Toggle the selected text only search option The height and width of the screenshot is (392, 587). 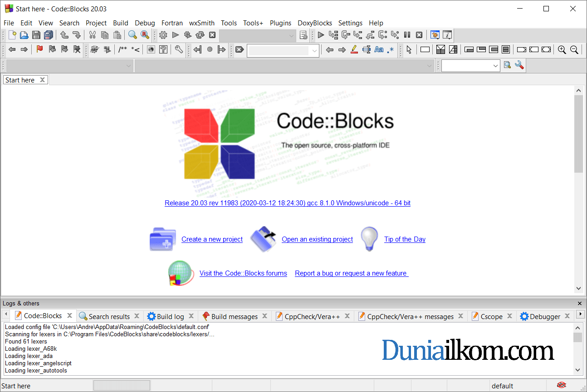(367, 50)
